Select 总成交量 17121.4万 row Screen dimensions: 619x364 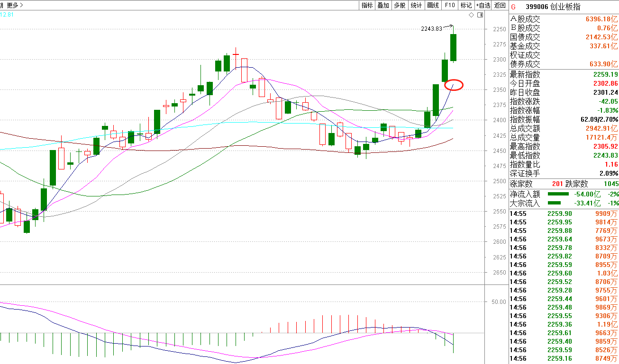point(564,137)
